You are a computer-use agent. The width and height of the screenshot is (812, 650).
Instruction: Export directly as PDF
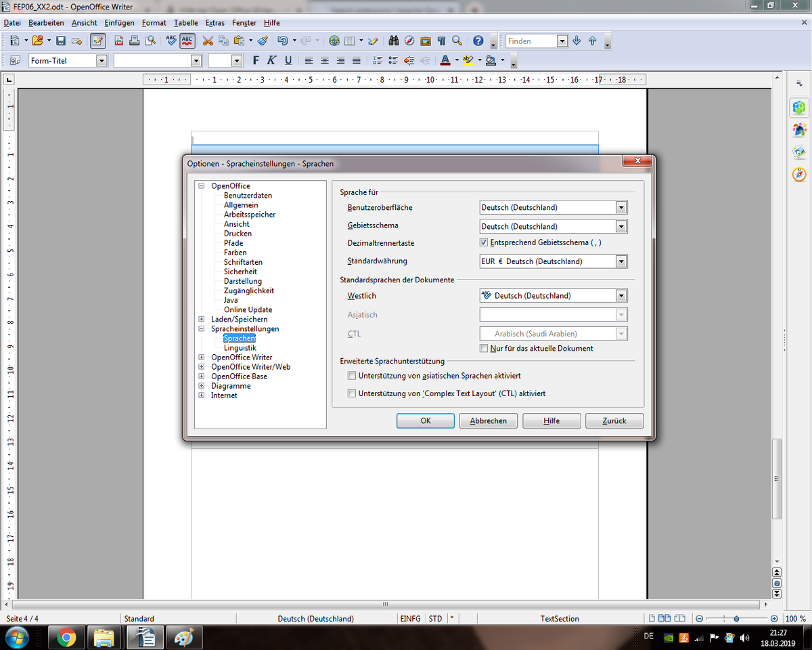(x=120, y=41)
